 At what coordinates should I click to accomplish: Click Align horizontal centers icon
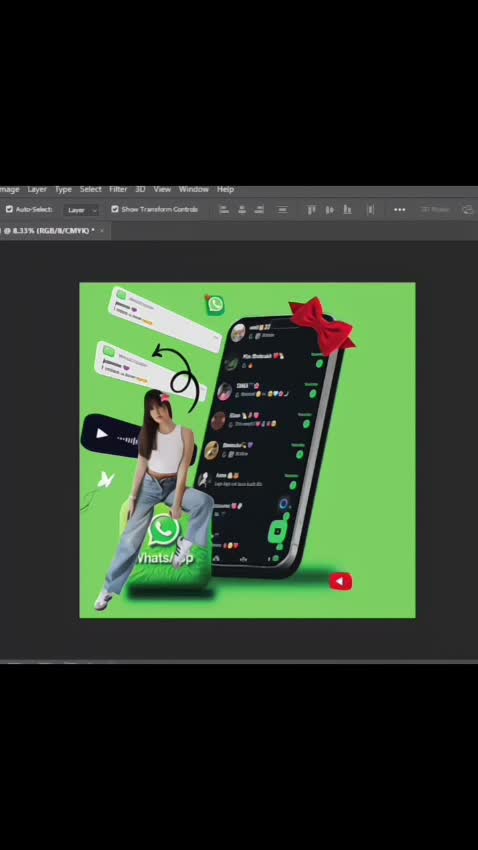point(242,209)
